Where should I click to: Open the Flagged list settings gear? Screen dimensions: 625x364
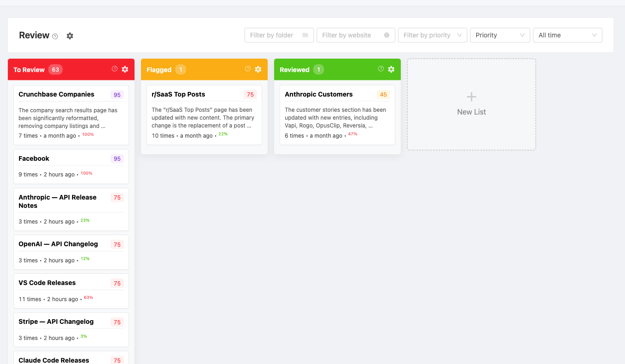click(258, 69)
